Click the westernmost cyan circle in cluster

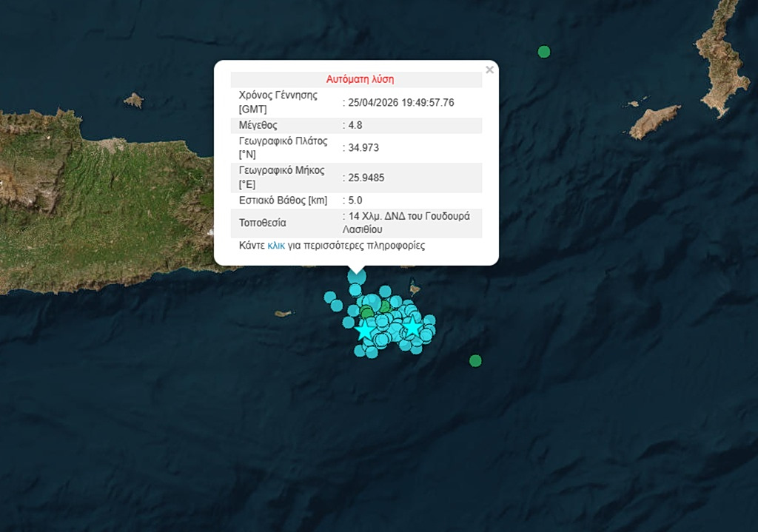330,297
